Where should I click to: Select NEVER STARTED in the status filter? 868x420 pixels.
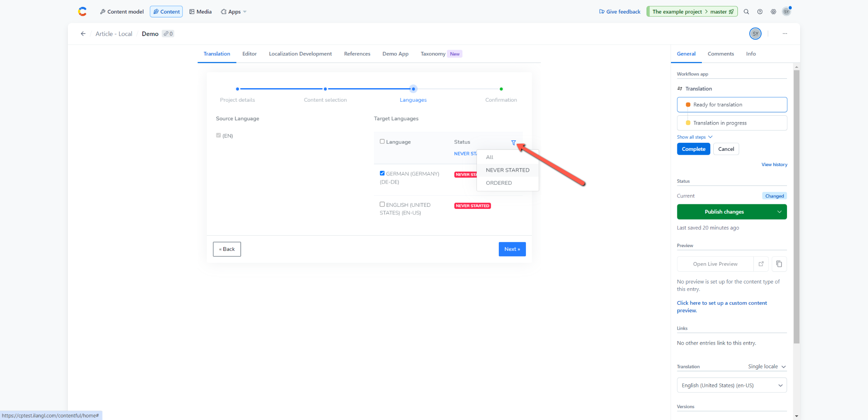click(508, 170)
